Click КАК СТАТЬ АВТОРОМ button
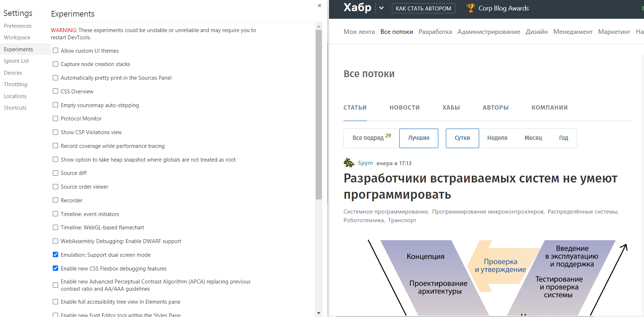The width and height of the screenshot is (644, 317). 423,8
